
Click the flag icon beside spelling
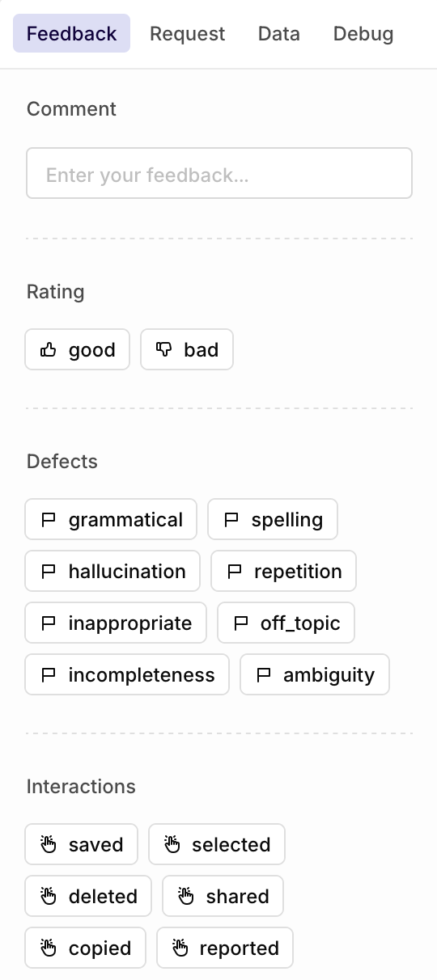click(x=231, y=519)
